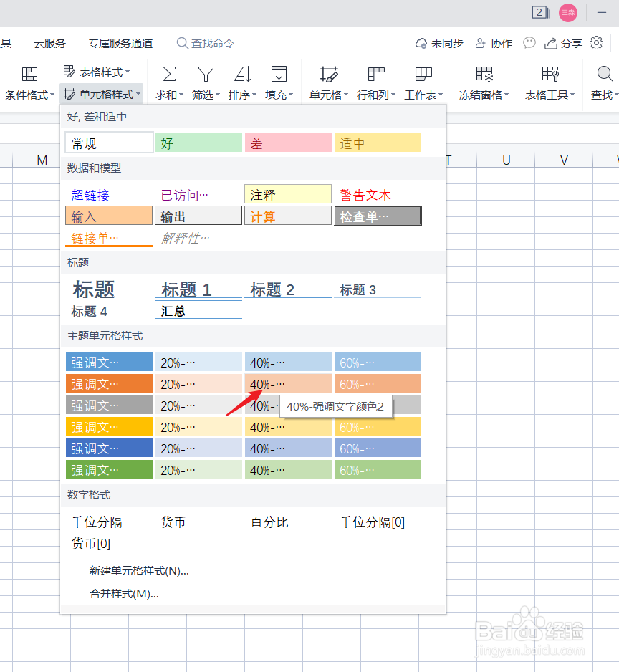Screen dimensions: 619x672
Task: Apply the 标题 3 heading style
Action: pyautogui.click(x=378, y=290)
